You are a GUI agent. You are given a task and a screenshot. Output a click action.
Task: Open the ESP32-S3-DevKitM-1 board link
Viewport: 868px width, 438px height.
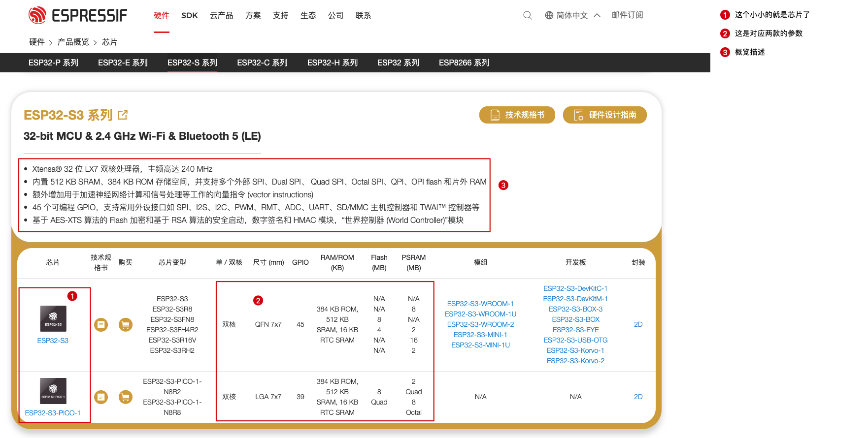coord(576,299)
